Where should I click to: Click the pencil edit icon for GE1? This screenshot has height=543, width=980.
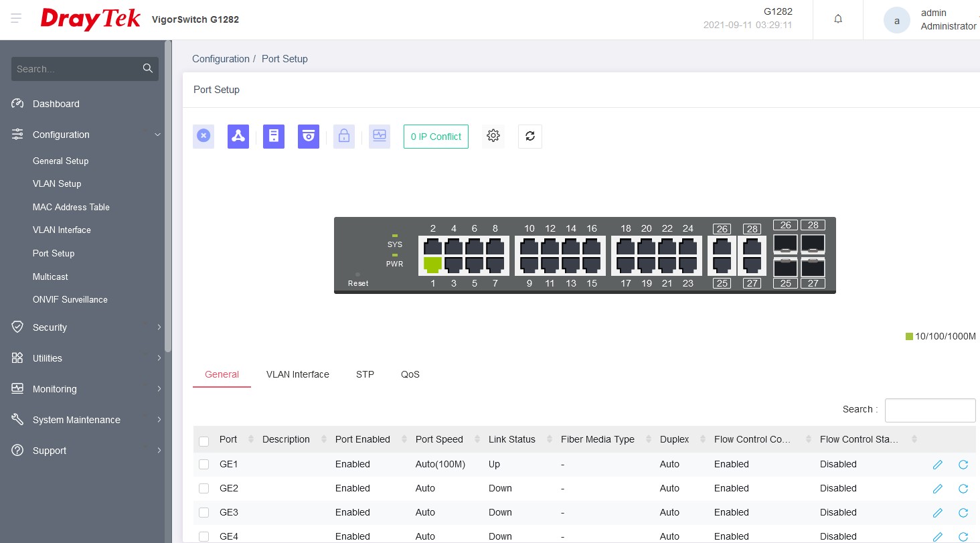click(x=937, y=465)
